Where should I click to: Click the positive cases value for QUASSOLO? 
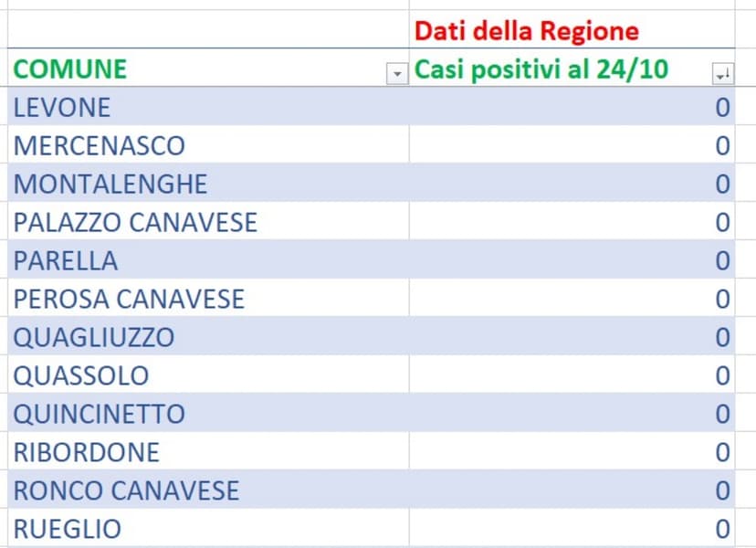tap(722, 375)
